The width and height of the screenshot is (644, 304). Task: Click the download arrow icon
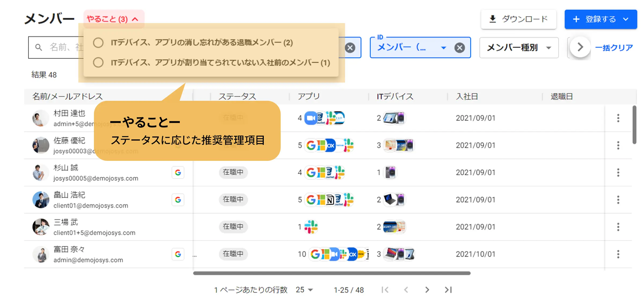tap(493, 19)
